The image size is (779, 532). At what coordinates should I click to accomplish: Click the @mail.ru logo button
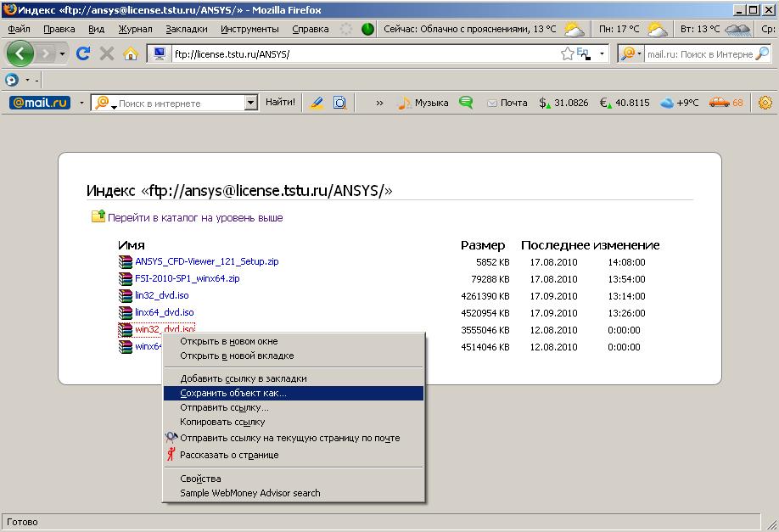point(40,103)
